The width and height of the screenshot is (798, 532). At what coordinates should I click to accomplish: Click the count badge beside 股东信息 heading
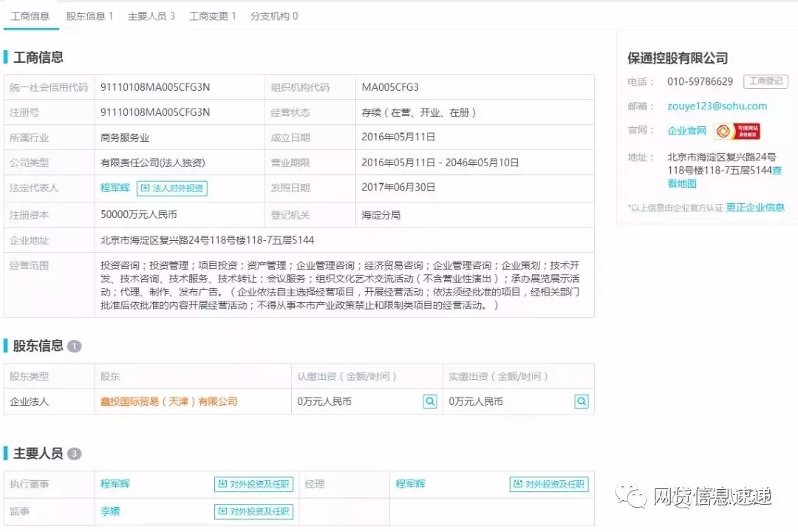(75, 347)
